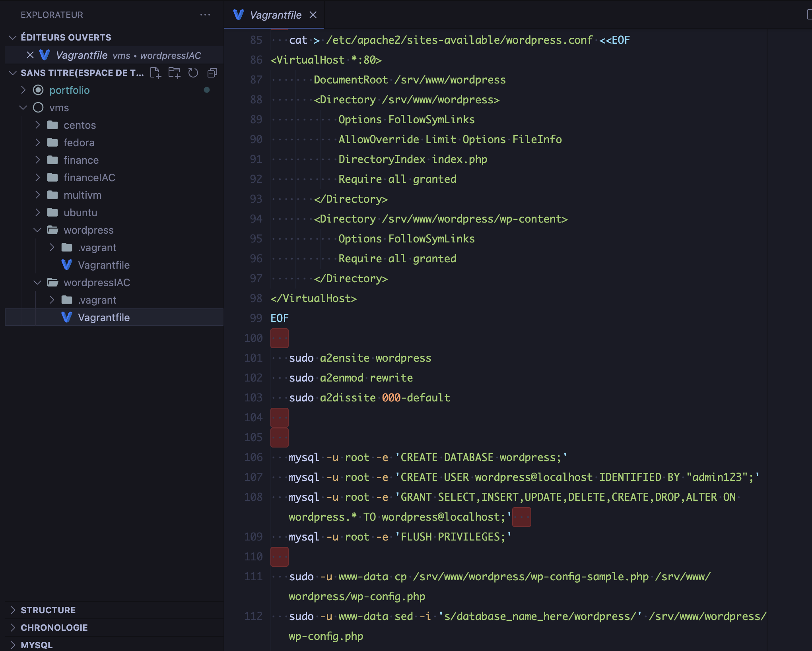Click the Vagrant icon beside wordpress Vagrantfile
The image size is (812, 651).
click(x=67, y=265)
